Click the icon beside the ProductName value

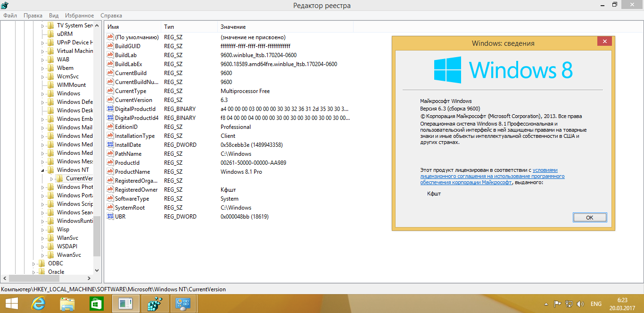(x=110, y=172)
